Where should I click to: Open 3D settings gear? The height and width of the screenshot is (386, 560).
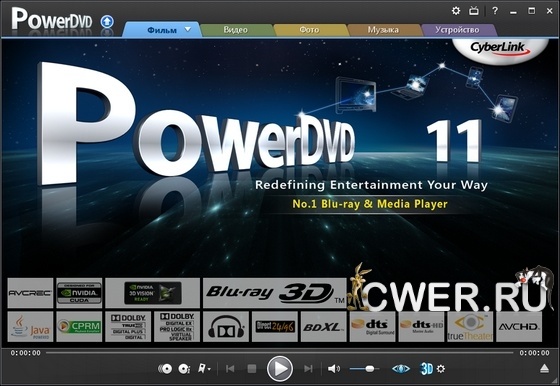(x=441, y=369)
